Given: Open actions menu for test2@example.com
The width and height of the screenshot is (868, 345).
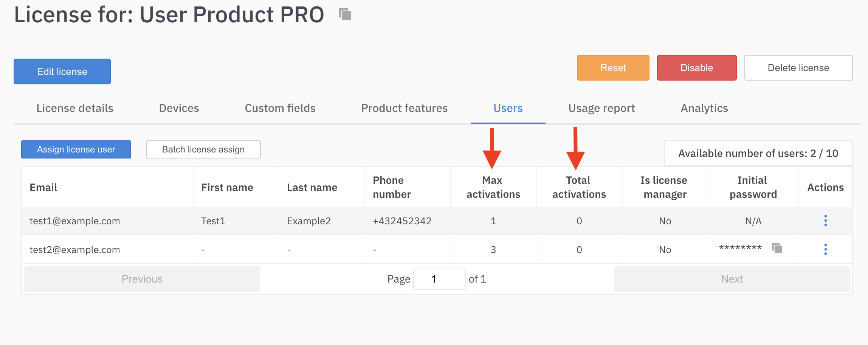Looking at the screenshot, I should 825,249.
